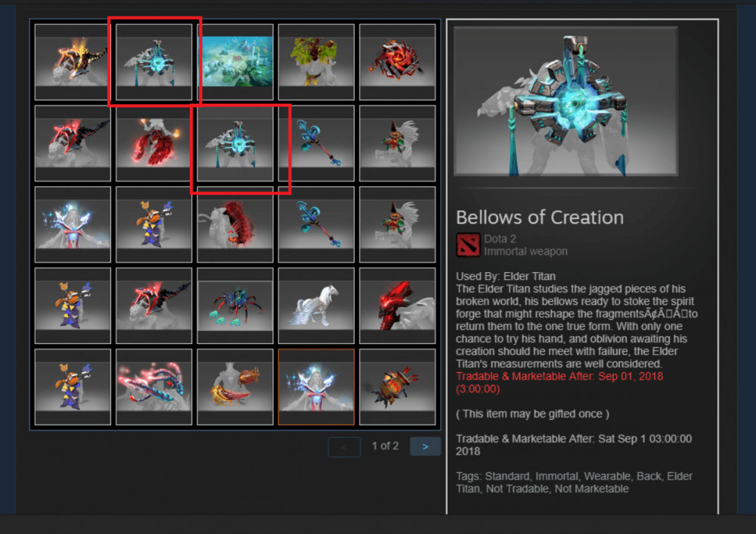Click the pink and blue tentacle item
The width and height of the screenshot is (756, 534).
tap(153, 387)
